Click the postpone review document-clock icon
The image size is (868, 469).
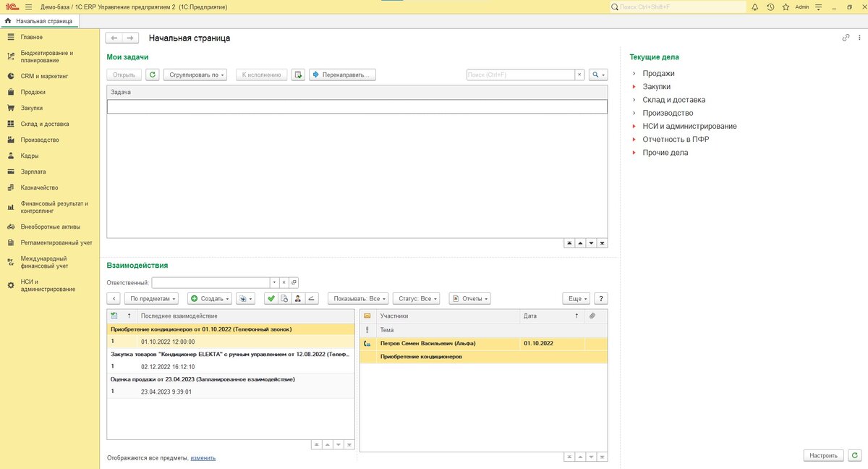tap(284, 298)
